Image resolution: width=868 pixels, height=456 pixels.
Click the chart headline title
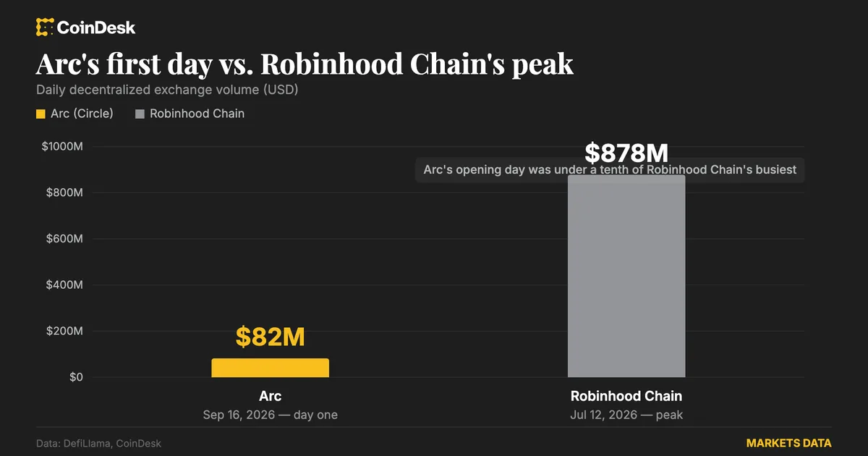tap(305, 64)
